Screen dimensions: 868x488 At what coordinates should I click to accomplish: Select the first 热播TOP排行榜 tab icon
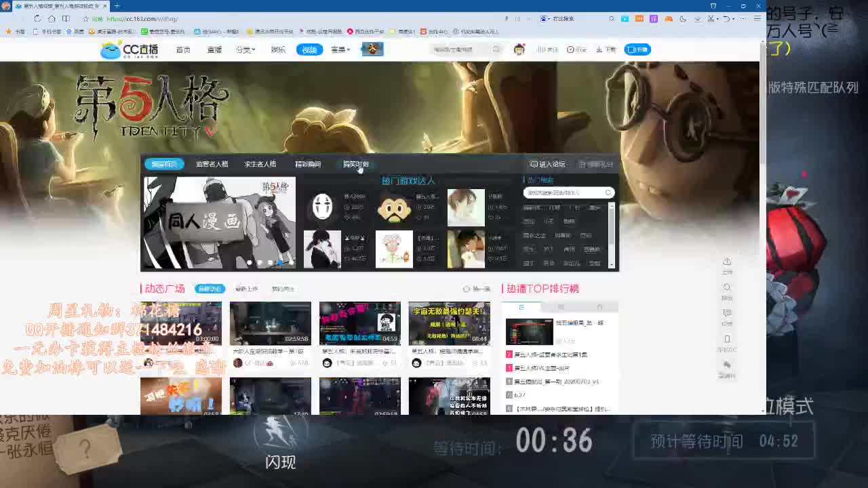click(521, 307)
